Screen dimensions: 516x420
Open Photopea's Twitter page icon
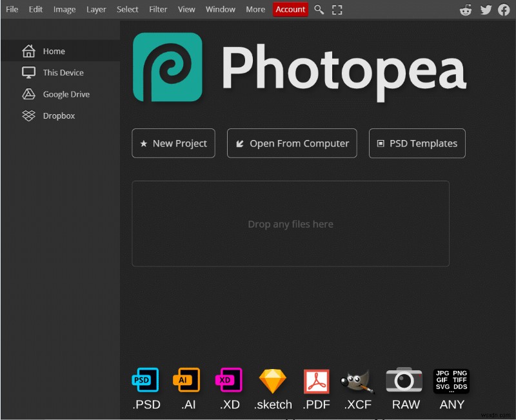[486, 10]
